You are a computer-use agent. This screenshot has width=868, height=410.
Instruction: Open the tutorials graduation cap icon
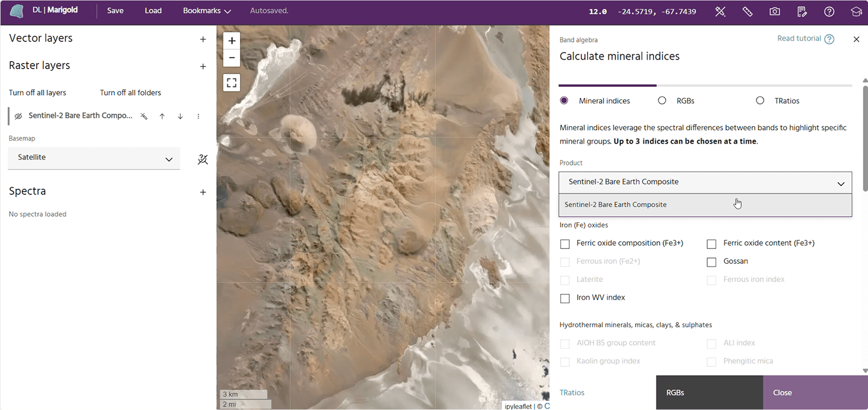[x=856, y=11]
